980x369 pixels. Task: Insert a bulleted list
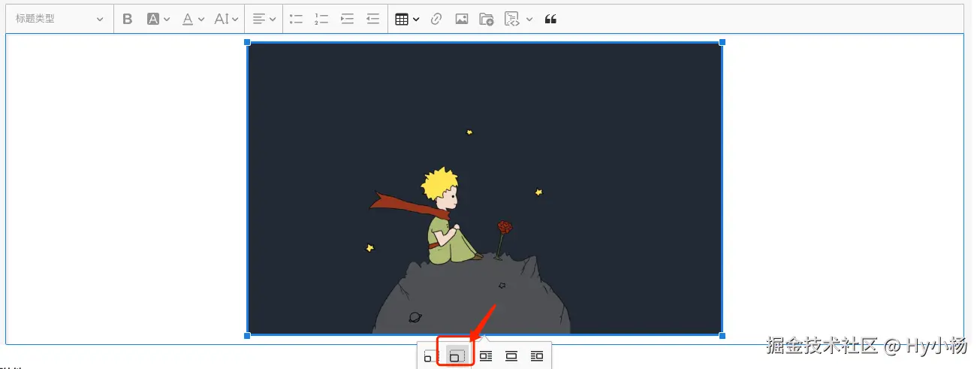pyautogui.click(x=297, y=19)
